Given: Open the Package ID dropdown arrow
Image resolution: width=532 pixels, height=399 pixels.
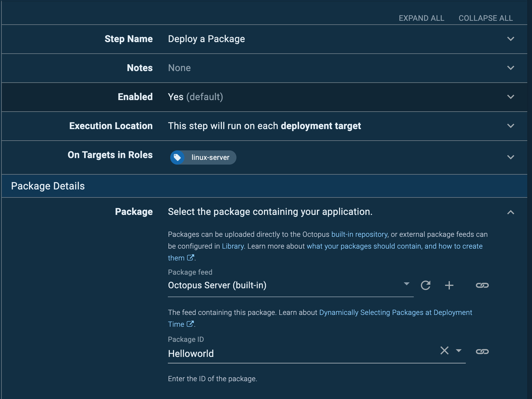Looking at the screenshot, I should [x=459, y=351].
